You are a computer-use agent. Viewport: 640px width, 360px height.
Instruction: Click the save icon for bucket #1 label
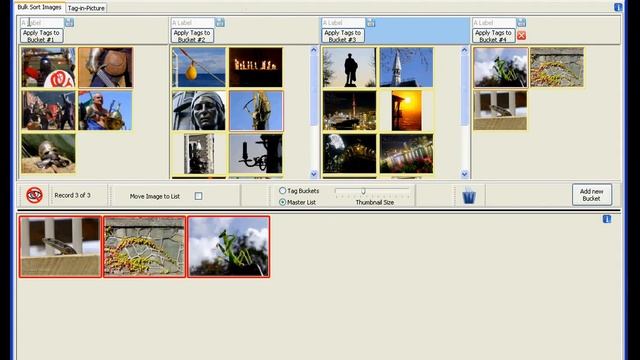[x=69, y=22]
